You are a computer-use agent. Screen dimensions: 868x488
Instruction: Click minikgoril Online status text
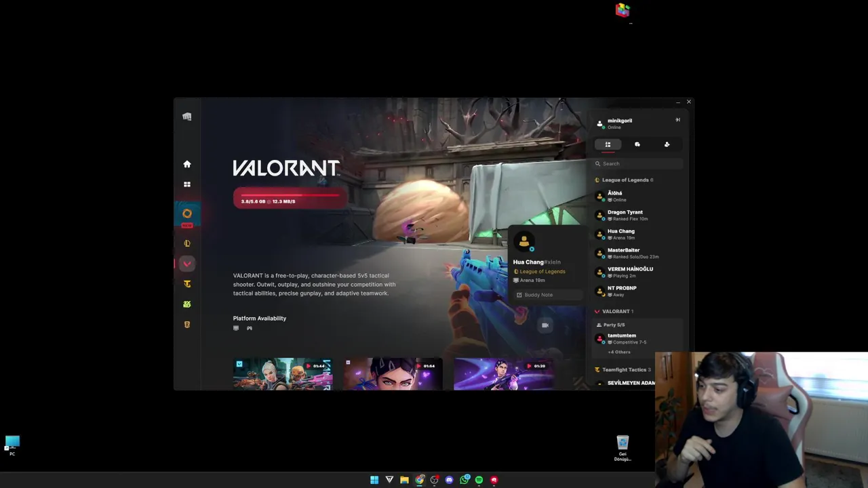614,127
